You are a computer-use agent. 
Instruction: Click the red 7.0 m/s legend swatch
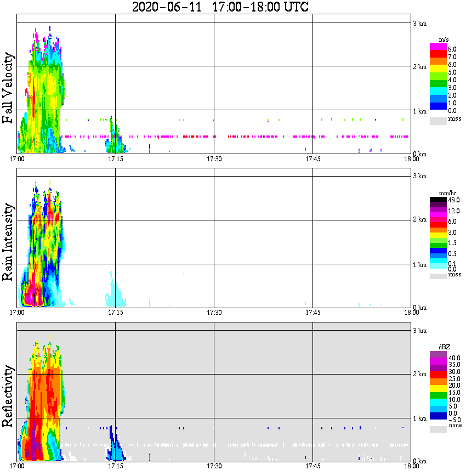pos(438,54)
